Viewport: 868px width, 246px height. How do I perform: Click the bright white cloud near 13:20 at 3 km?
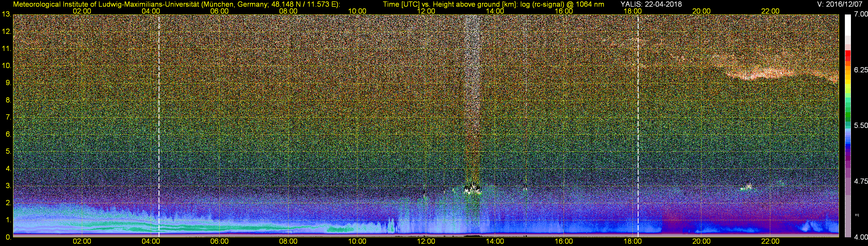click(472, 189)
